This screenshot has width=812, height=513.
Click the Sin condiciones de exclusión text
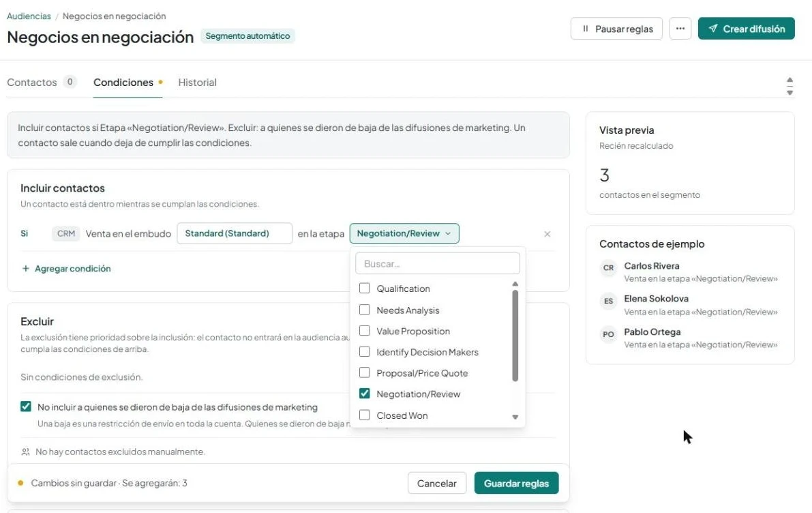81,377
